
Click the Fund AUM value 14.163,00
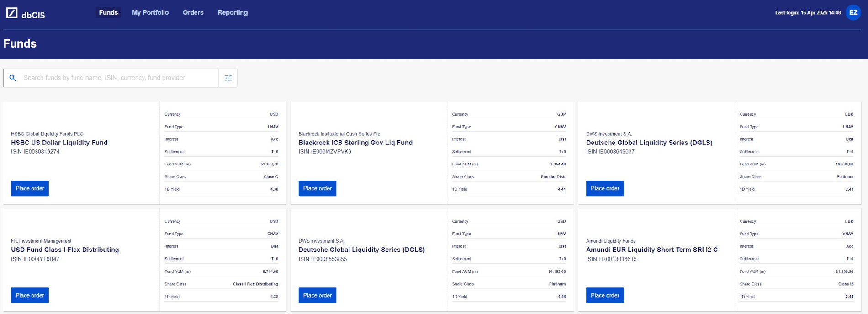[557, 271]
